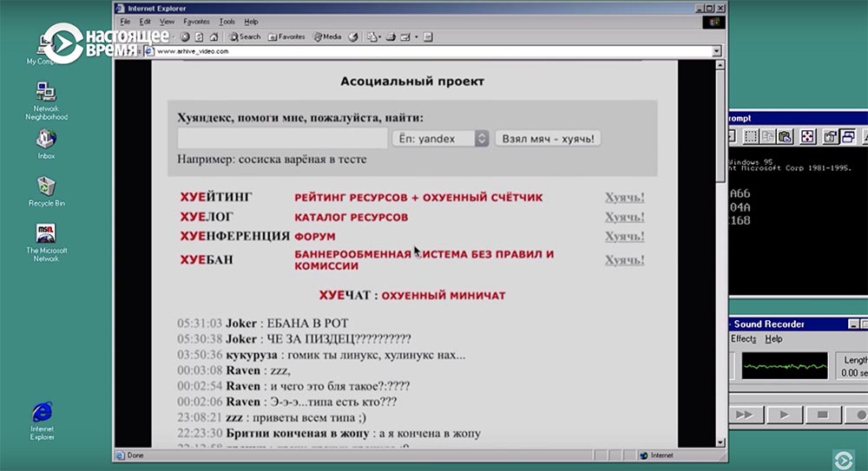Open the Favorites menu in the menu bar
Image resolution: width=868 pixels, height=471 pixels.
196,22
